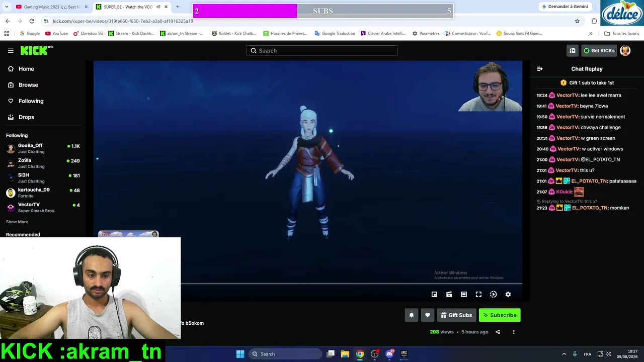Click KOukii's username in chat
This screenshot has height=362, width=644.
(x=563, y=192)
